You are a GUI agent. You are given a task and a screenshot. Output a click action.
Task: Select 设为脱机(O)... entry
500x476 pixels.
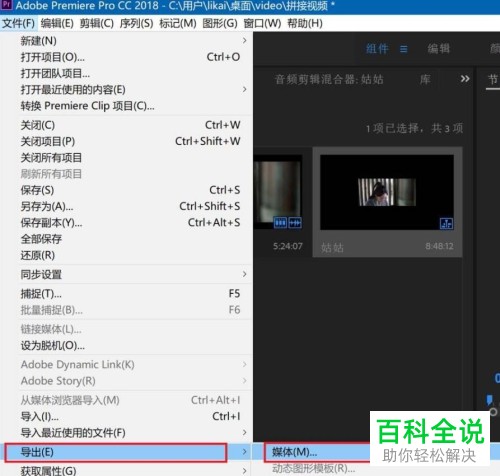(x=126, y=345)
